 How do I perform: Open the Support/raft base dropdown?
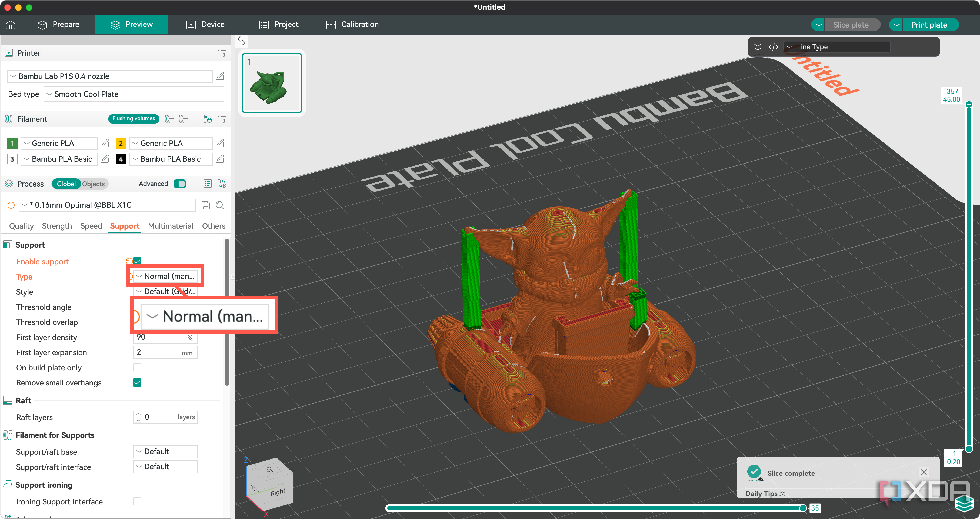(165, 451)
